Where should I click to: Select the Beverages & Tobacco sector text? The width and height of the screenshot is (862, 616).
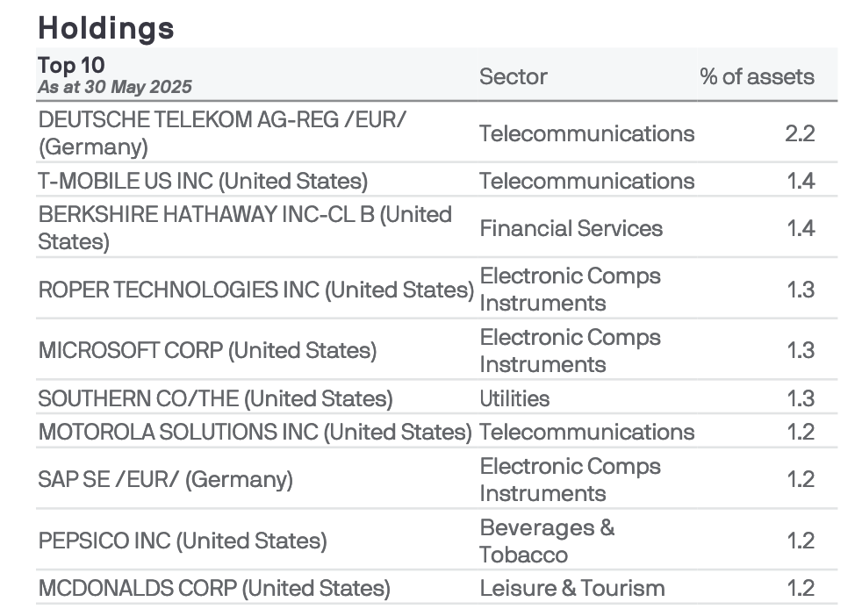tap(546, 541)
